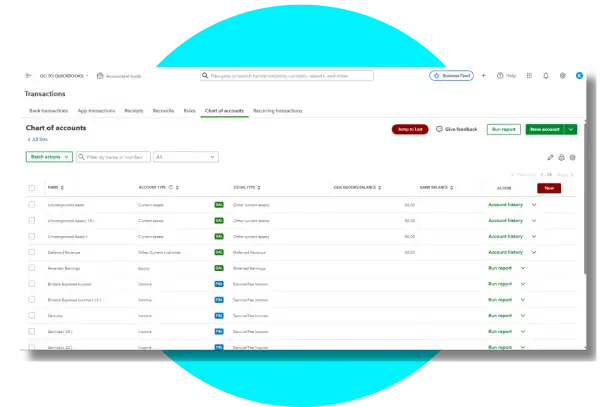Image resolution: width=600 pixels, height=407 pixels.
Task: Expand action chevron for Billable Expense Income (15)
Action: [523, 300]
